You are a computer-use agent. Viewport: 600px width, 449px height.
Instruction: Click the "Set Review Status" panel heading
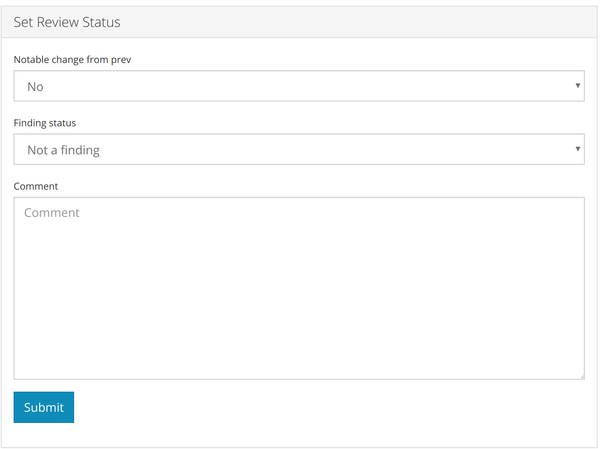[68, 22]
